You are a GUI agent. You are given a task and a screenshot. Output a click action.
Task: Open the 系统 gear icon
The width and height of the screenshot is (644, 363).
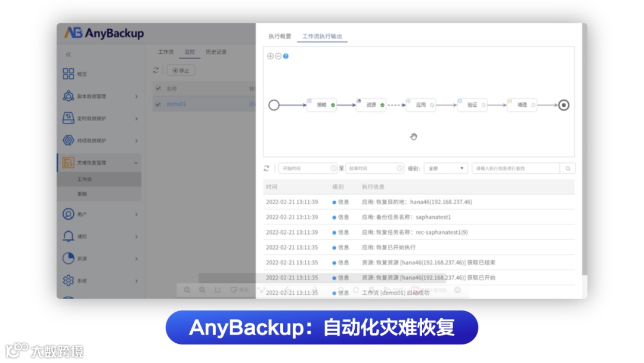(x=68, y=281)
